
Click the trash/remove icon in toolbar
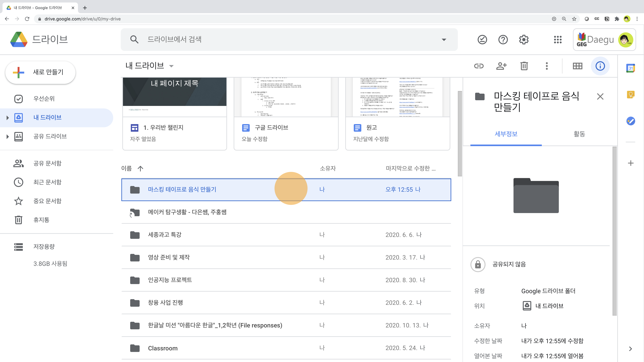point(524,66)
